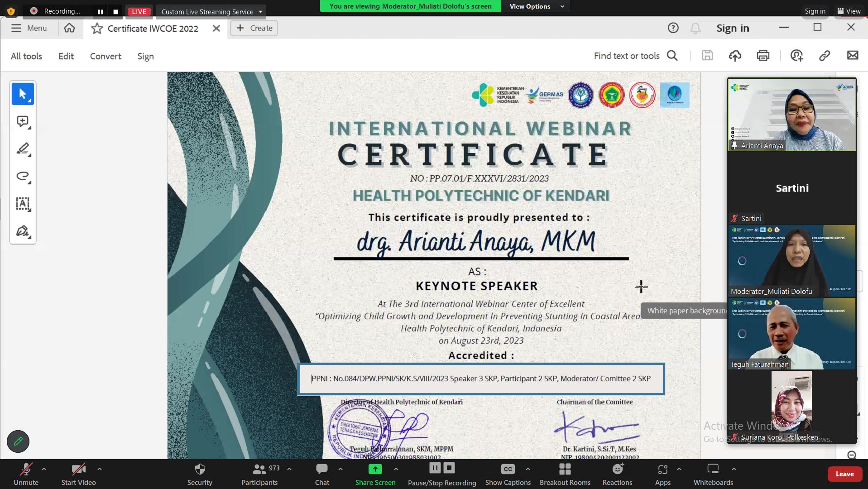
Task: Choose the add comment tool
Action: [23, 121]
